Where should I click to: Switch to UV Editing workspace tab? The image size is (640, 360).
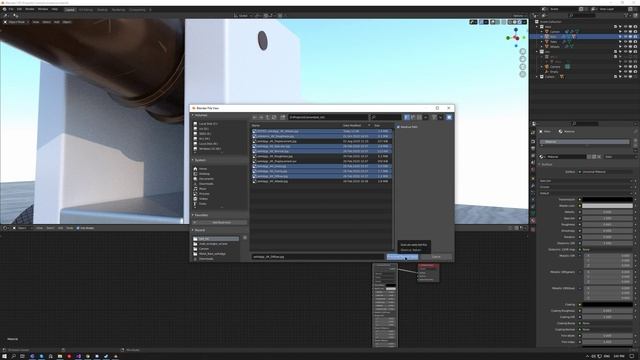tap(85, 9)
